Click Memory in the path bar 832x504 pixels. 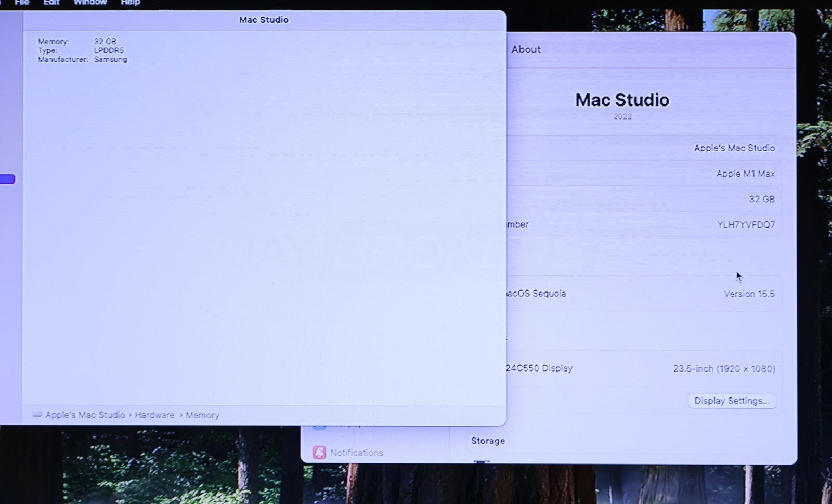click(202, 415)
